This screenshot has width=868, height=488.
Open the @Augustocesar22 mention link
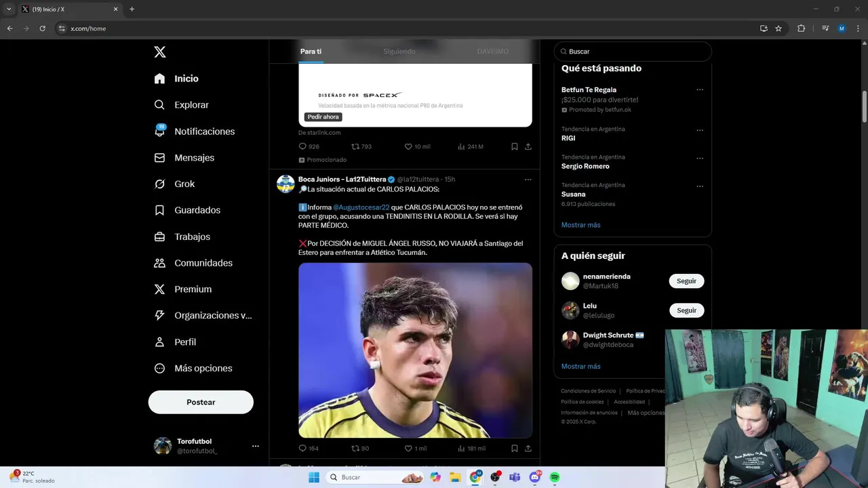361,207
